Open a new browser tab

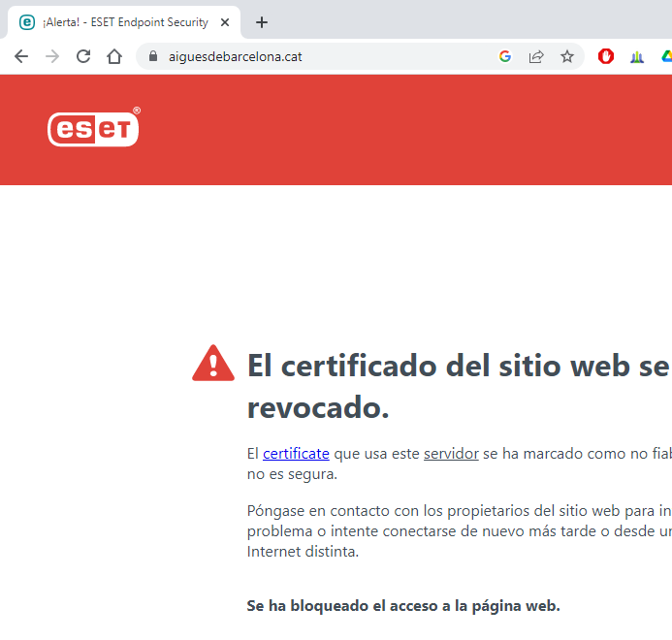coord(262,22)
